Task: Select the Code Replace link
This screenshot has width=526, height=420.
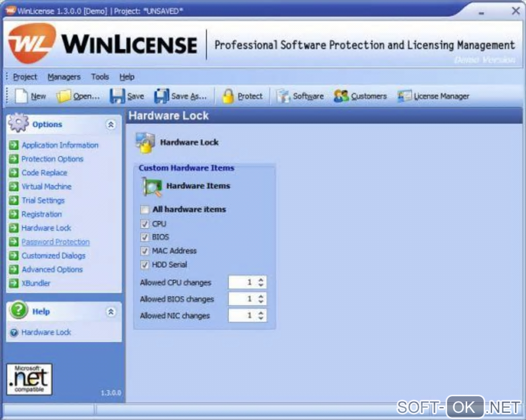Action: pos(44,172)
